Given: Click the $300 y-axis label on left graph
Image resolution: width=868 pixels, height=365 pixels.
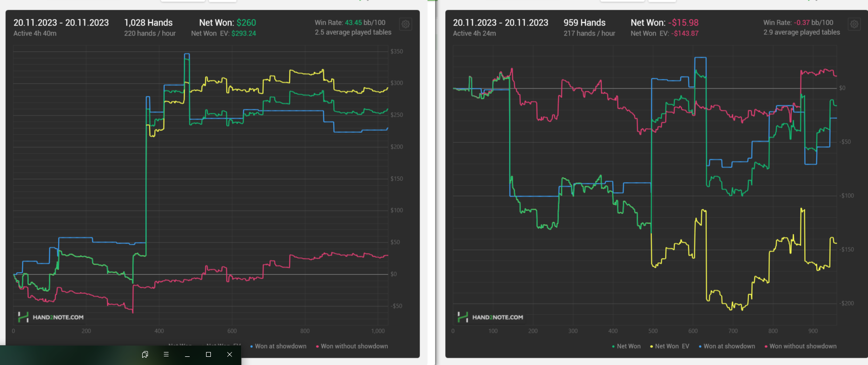Looking at the screenshot, I should pos(397,83).
